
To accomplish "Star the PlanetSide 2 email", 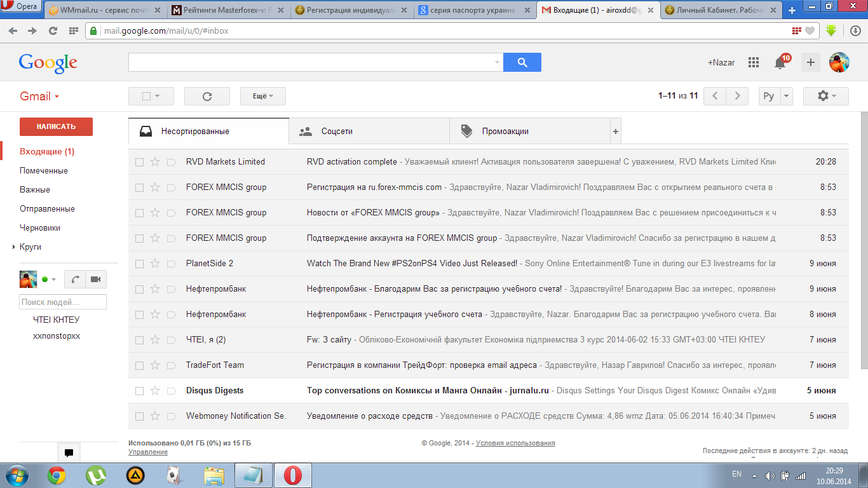I will click(155, 264).
